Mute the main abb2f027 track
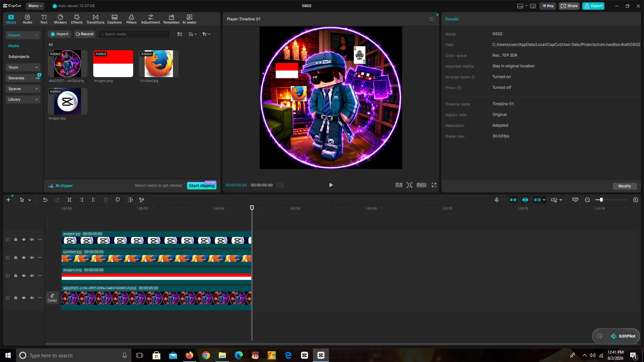The width and height of the screenshot is (644, 362). [x=32, y=298]
